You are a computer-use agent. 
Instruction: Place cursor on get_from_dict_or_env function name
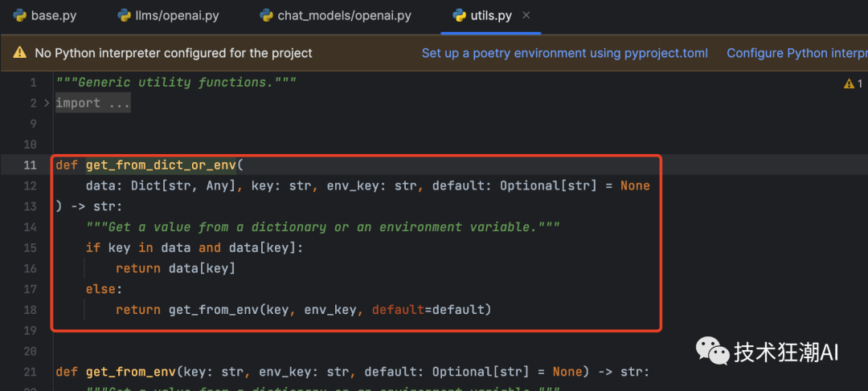[x=161, y=165]
